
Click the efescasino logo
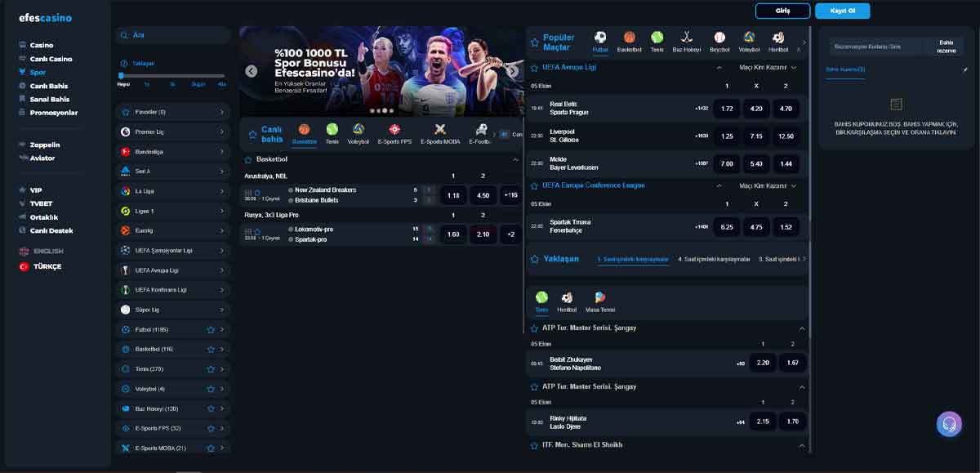pyautogui.click(x=46, y=18)
